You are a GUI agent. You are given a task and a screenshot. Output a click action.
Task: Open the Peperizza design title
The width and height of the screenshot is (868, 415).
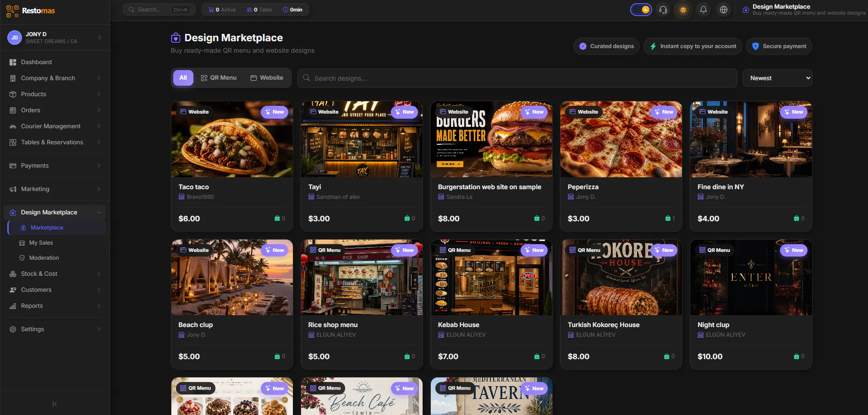[x=583, y=187]
